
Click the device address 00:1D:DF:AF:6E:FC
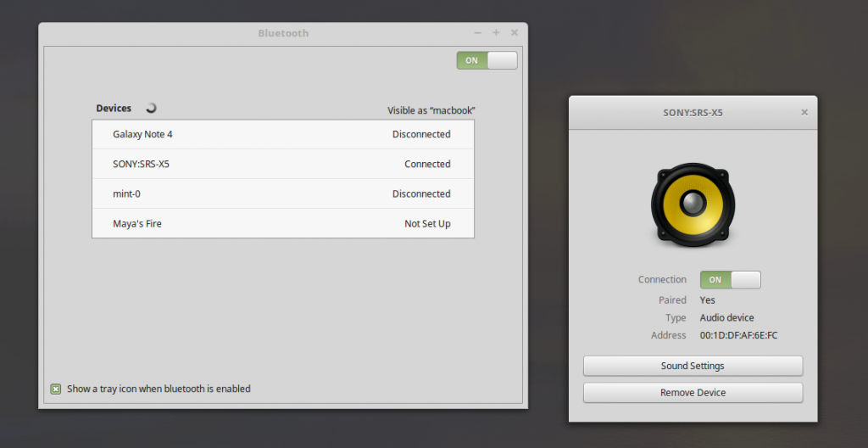coord(738,335)
